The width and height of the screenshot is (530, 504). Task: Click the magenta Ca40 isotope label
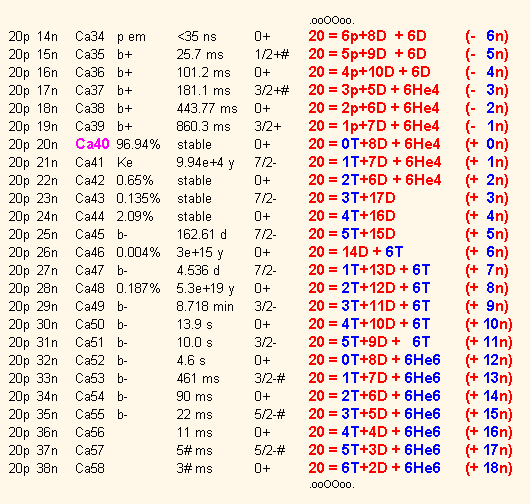pyautogui.click(x=92, y=144)
